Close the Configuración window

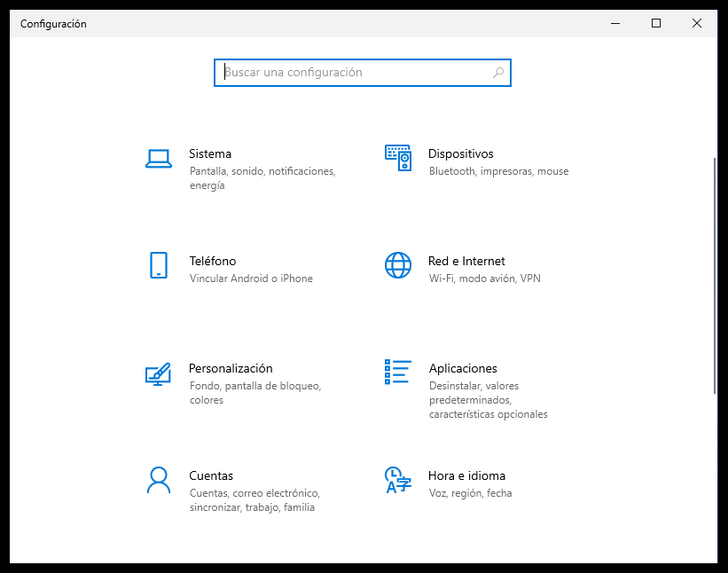click(697, 23)
